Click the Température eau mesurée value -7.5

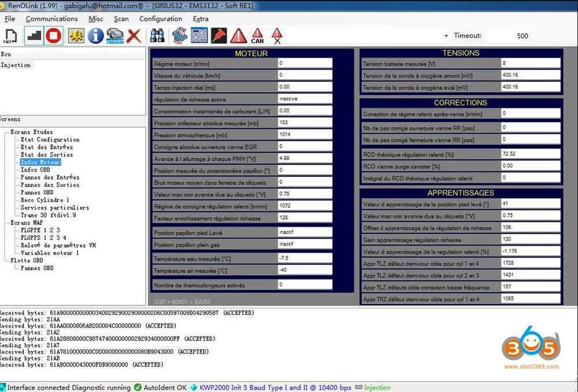pyautogui.click(x=305, y=258)
